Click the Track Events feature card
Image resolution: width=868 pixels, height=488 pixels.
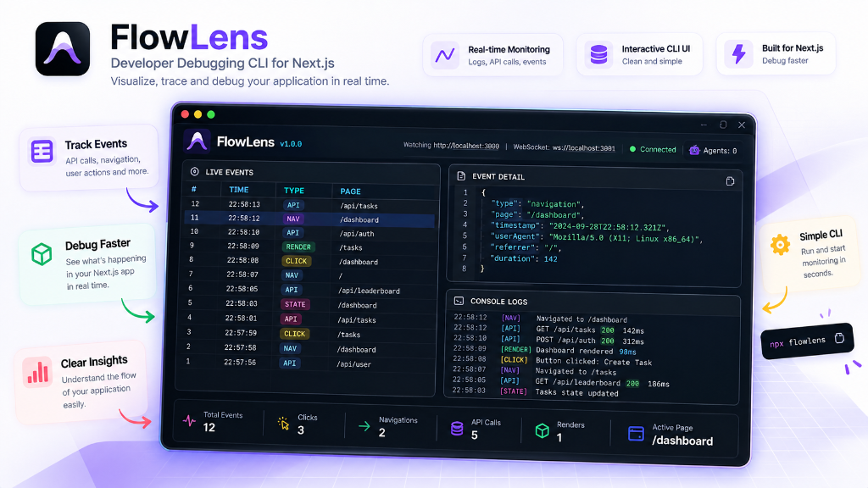coord(89,158)
